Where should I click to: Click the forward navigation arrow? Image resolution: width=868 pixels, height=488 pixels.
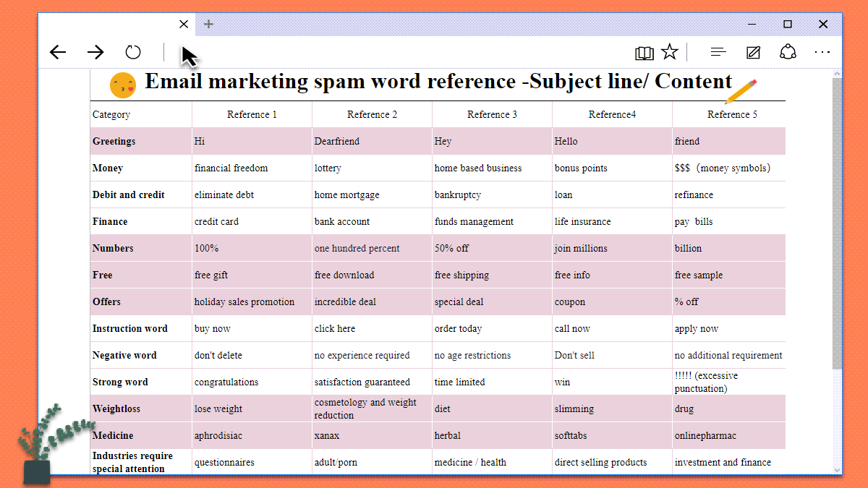95,52
